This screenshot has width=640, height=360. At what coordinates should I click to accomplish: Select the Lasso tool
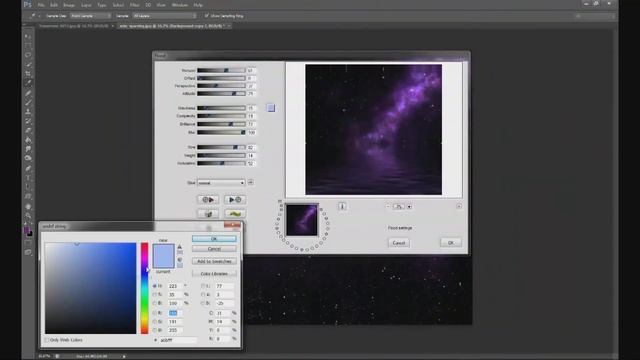pos(28,55)
